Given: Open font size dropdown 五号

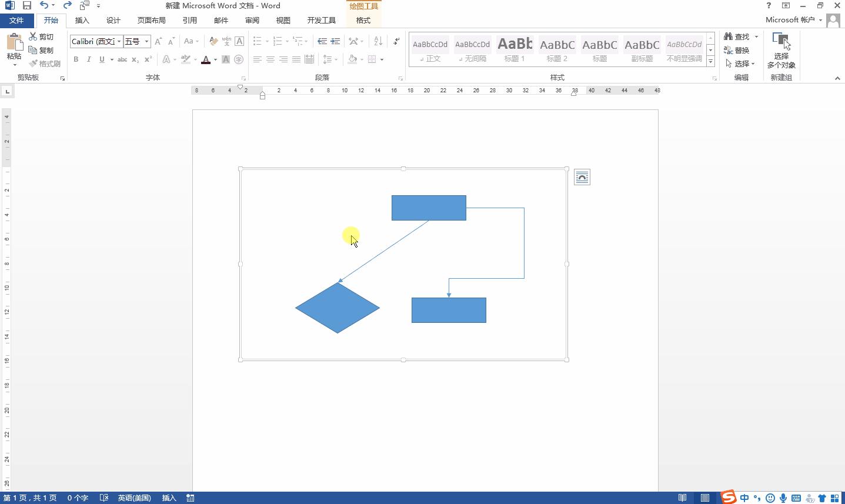Looking at the screenshot, I should (x=147, y=41).
